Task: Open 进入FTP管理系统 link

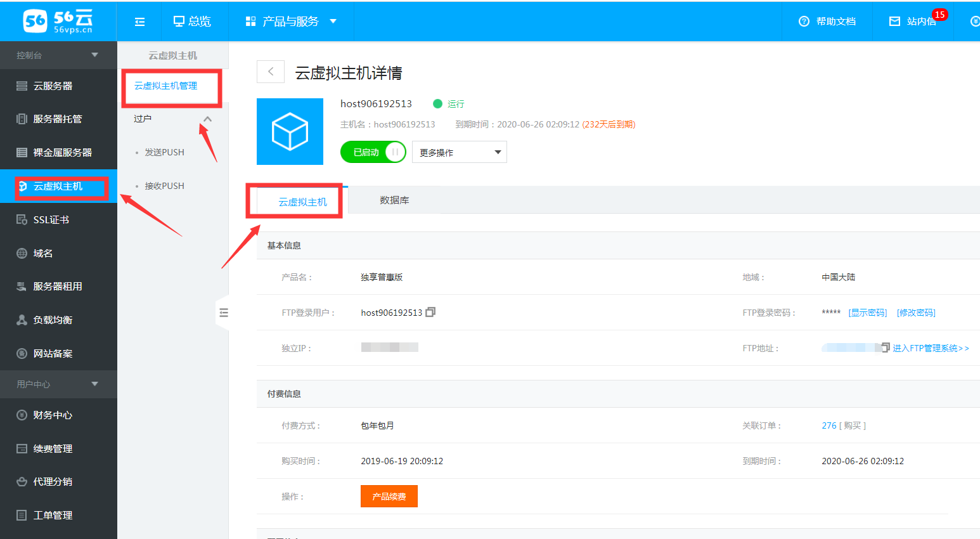Action: click(x=930, y=348)
